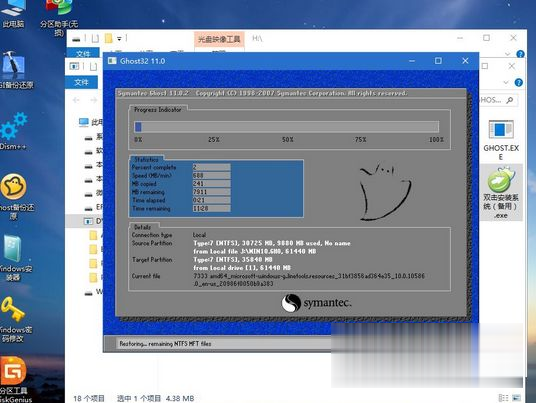Select the GHOST.EXE file icon

[501, 140]
